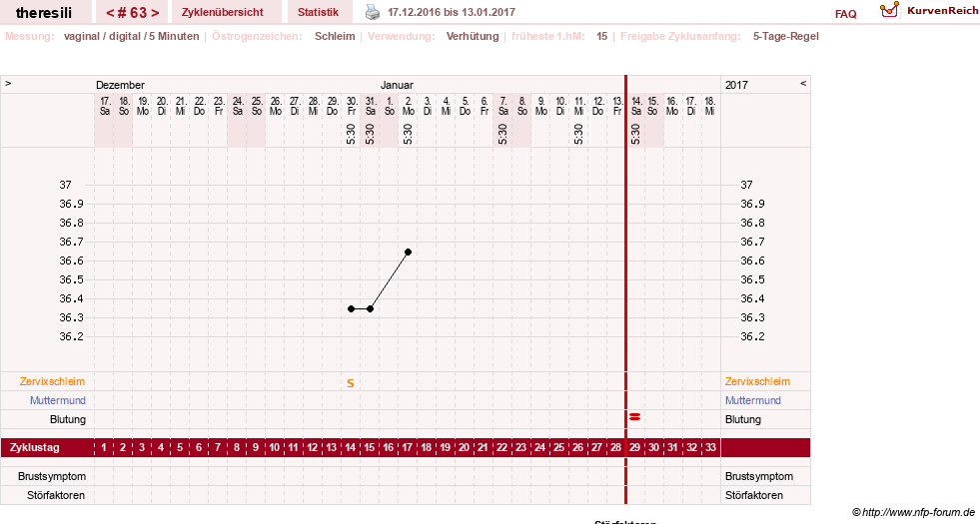Open the FAQ link
Viewport: 980px width, 524px height.
pos(845,14)
